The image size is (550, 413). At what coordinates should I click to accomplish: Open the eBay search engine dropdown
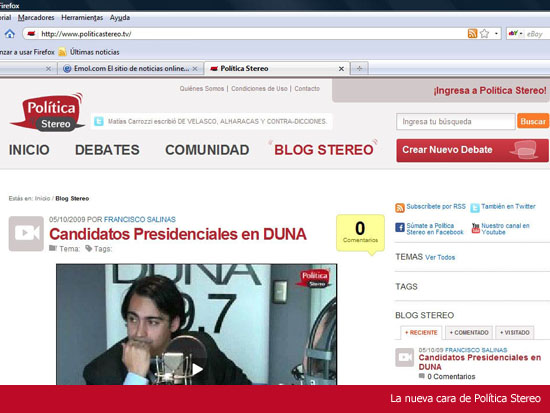tap(516, 34)
